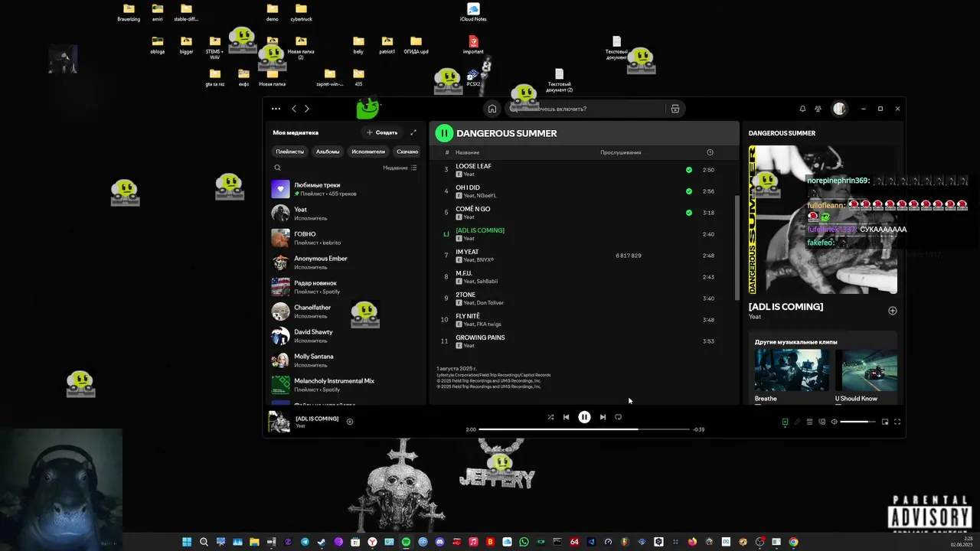Add [ADL IS COMING] to library in right panel
Screen dimensions: 980x551
892,311
